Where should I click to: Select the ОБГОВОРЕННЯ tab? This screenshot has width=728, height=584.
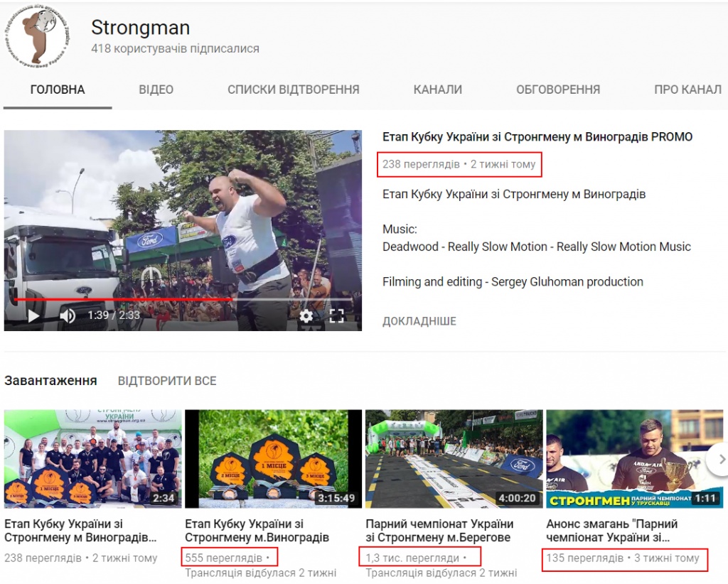(558, 90)
